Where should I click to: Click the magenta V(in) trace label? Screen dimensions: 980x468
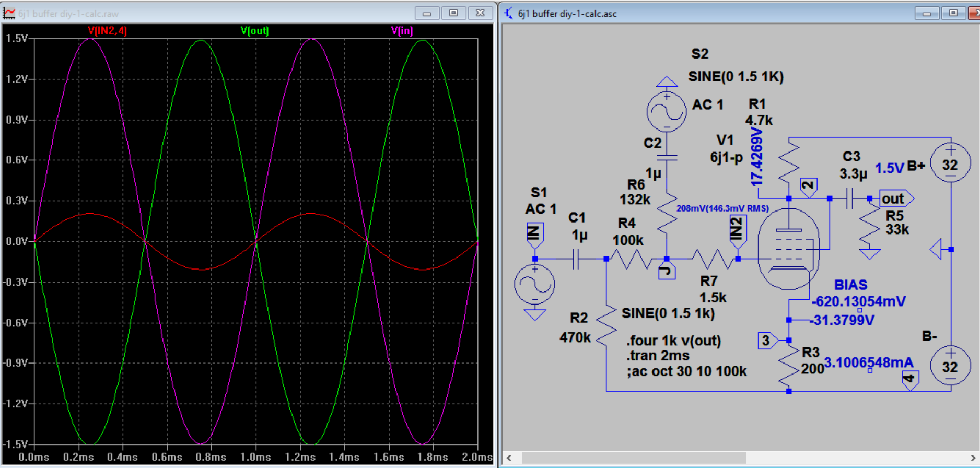point(402,31)
